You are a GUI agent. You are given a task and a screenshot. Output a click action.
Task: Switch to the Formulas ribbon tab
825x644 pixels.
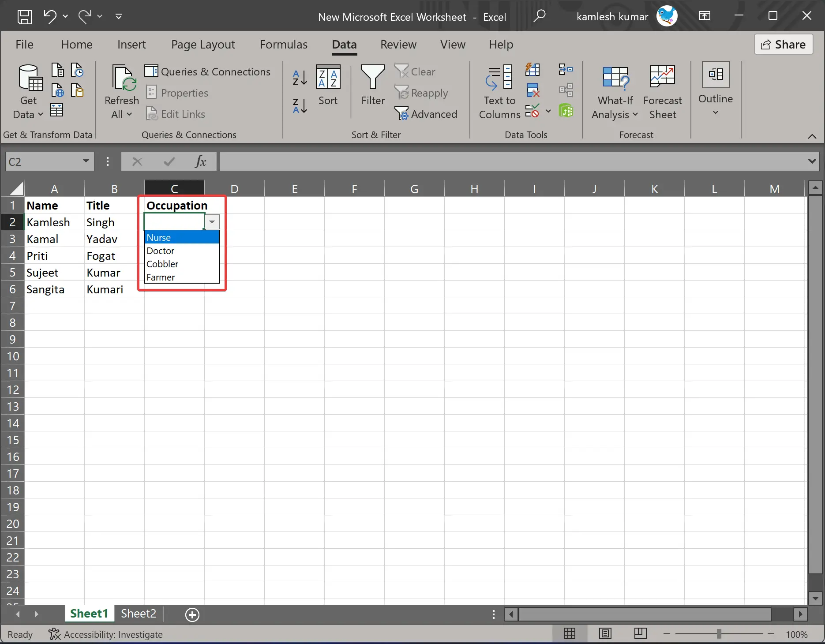coord(283,44)
